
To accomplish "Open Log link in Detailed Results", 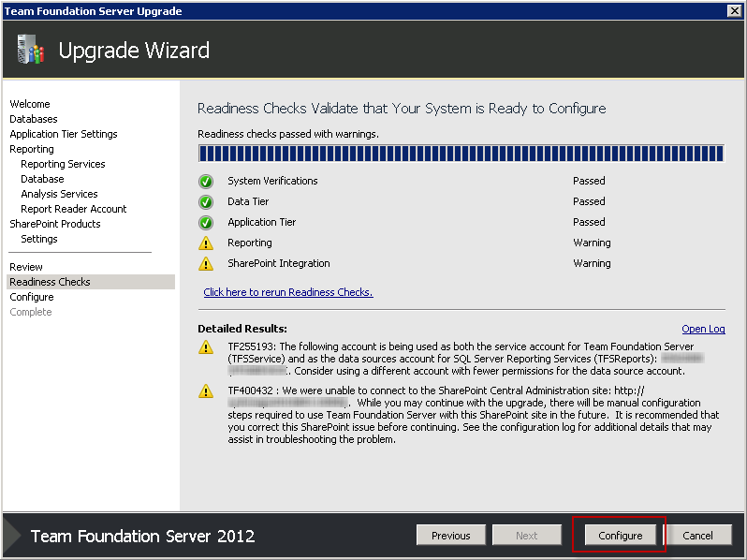I will [703, 329].
